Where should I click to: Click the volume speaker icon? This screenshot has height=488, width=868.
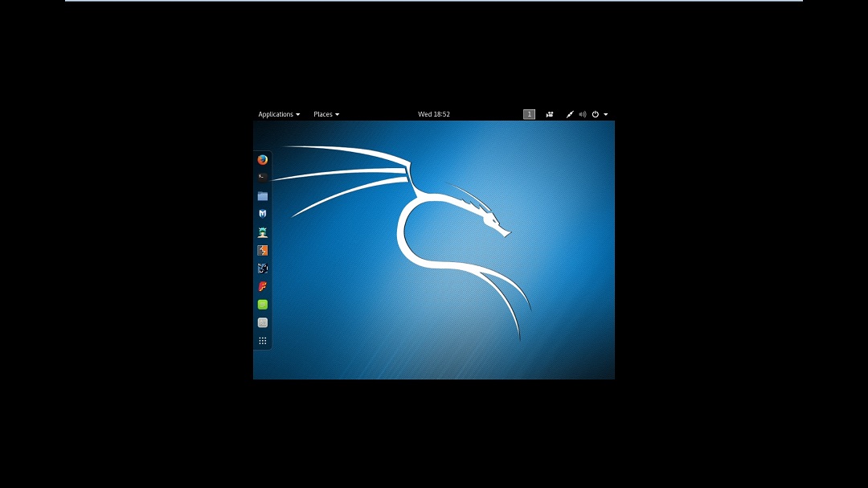click(x=583, y=114)
